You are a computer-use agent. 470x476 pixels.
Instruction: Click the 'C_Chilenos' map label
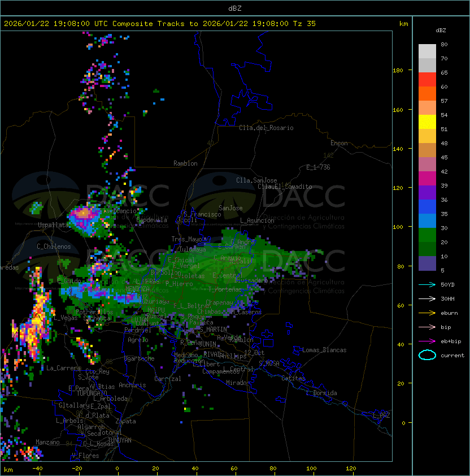(x=54, y=246)
